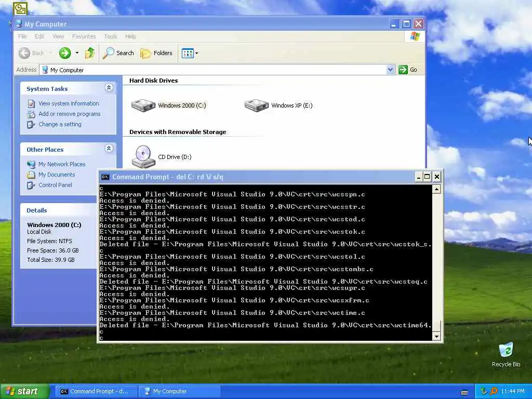This screenshot has width=532, height=399.
Task: Open Control Panel link
Action: 55,185
